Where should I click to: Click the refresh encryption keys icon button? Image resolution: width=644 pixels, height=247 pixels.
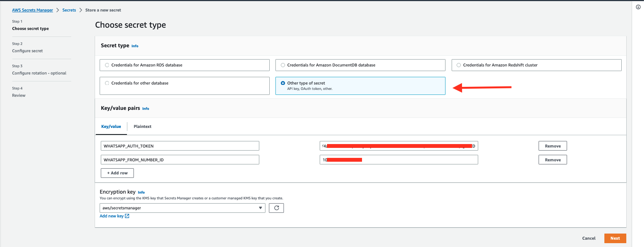tap(276, 208)
